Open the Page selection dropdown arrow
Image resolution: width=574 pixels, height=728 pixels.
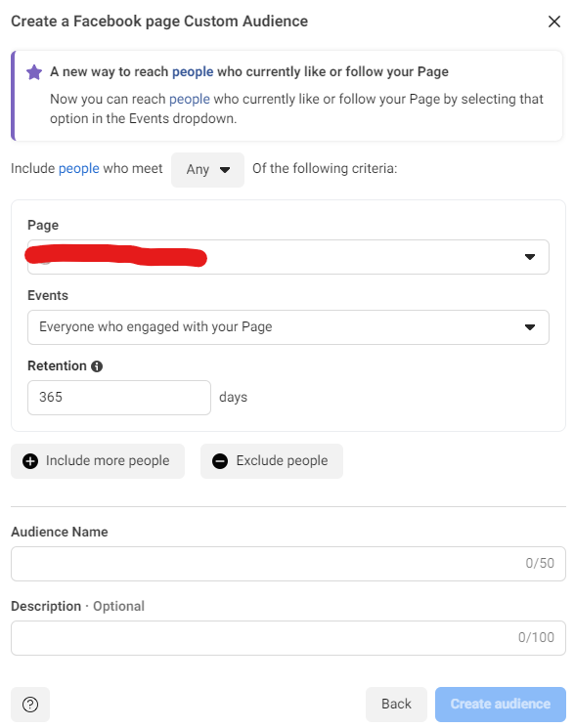point(529,257)
